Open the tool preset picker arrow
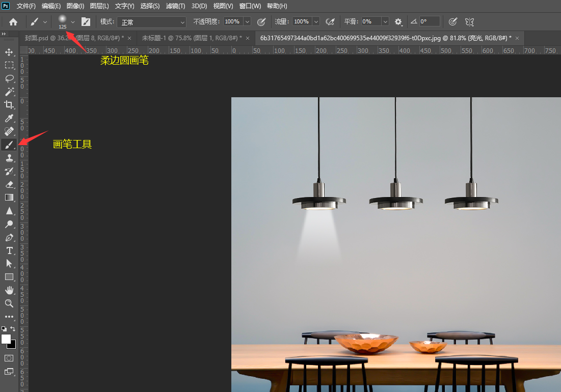 [45, 22]
